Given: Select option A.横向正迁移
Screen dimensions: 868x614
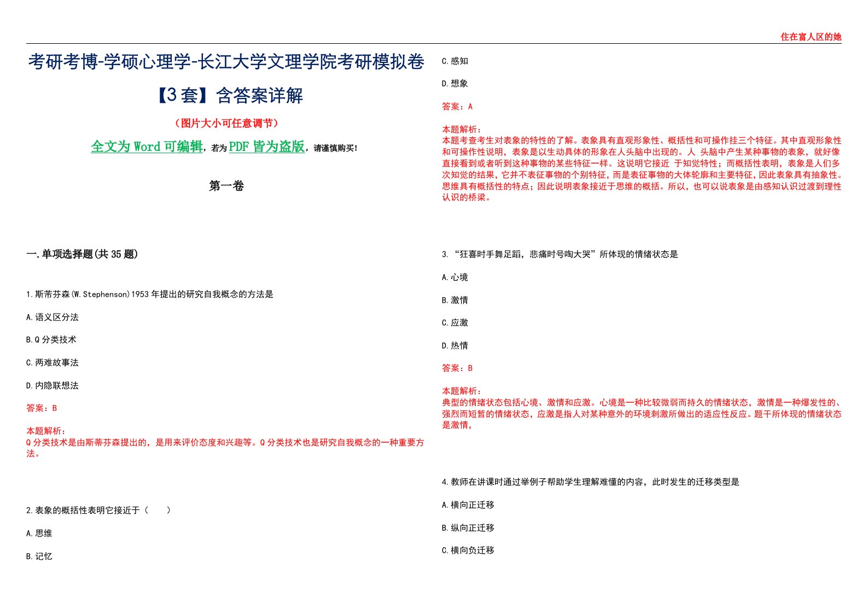Looking at the screenshot, I should tap(468, 505).
